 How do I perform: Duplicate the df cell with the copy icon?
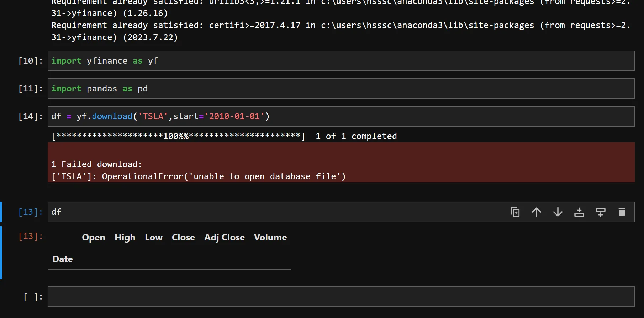(x=515, y=212)
